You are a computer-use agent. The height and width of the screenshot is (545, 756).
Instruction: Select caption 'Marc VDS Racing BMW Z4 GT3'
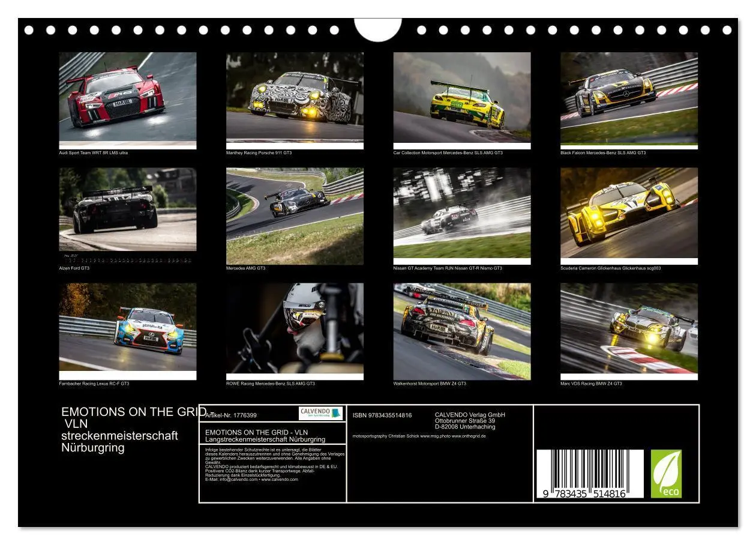[x=591, y=384]
